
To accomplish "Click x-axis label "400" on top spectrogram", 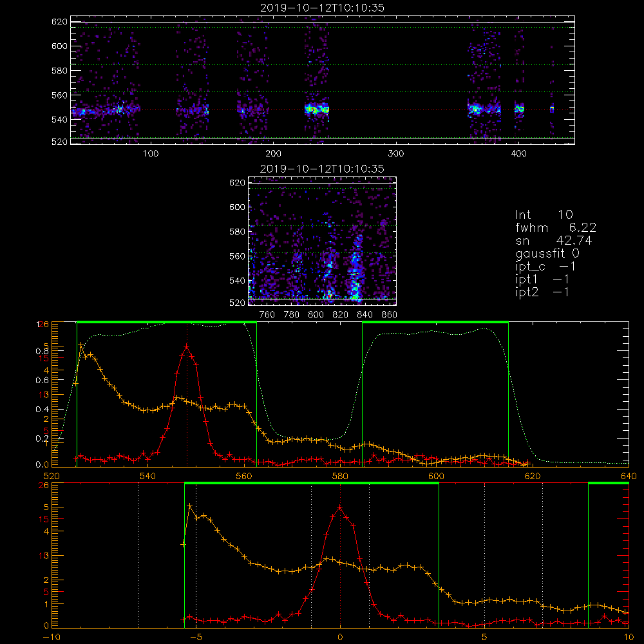I will pos(518,154).
